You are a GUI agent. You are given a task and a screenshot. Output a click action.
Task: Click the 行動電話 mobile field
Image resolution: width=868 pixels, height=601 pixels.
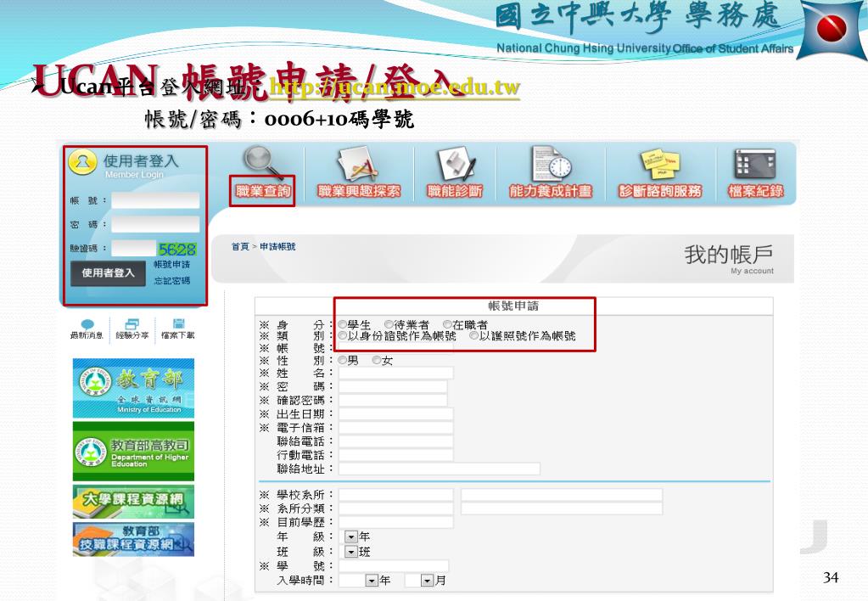[395, 455]
